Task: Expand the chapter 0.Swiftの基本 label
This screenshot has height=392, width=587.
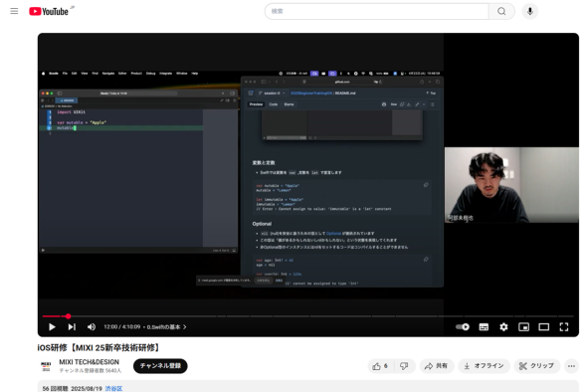Action: pyautogui.click(x=166, y=327)
